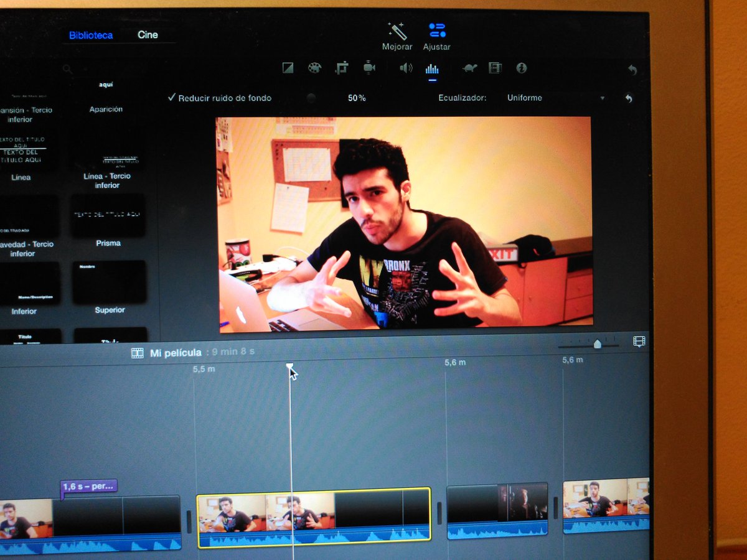Select the crop tool icon
Screen dimensions: 747x560
[x=342, y=68]
